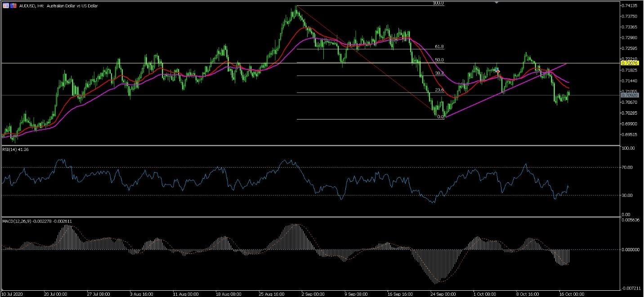
Task: Click the current price 0.70920 label
Action: point(629,95)
